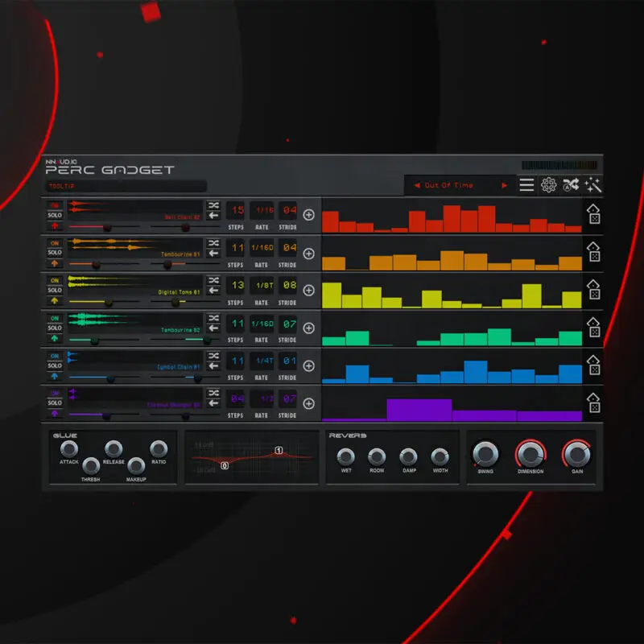644x644 pixels.
Task: Click the Glue section's Attack knob
Action: click(69, 448)
